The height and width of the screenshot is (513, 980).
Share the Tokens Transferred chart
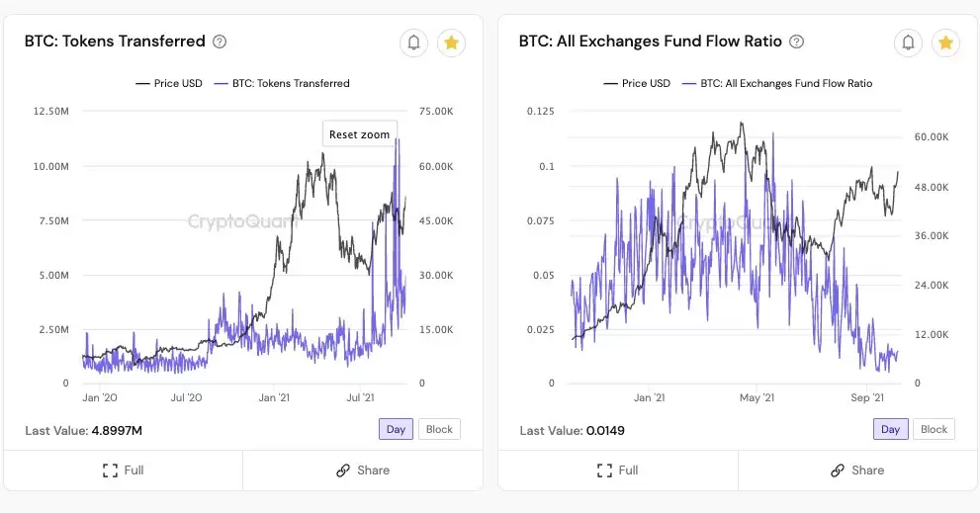363,470
